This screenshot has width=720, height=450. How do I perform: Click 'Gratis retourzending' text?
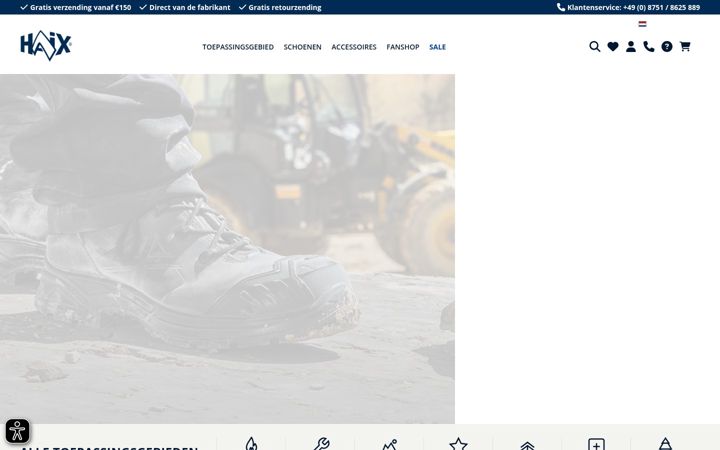point(285,7)
